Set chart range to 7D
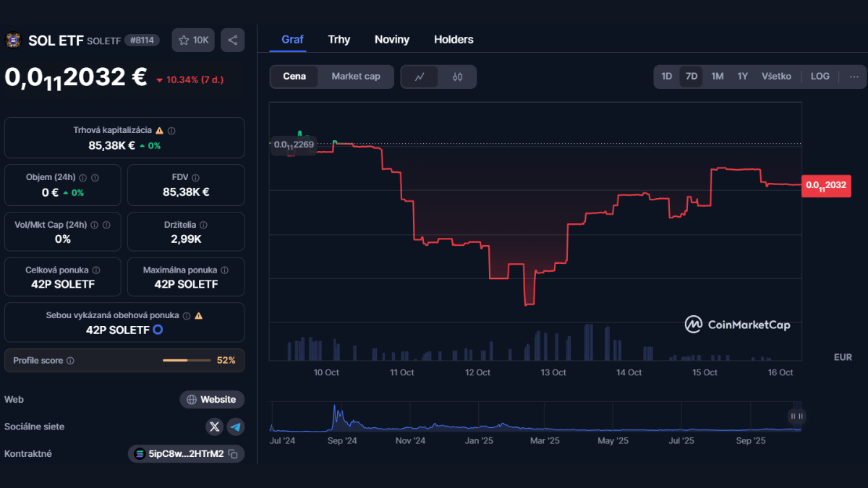Screen dimensions: 868x488 coord(692,77)
